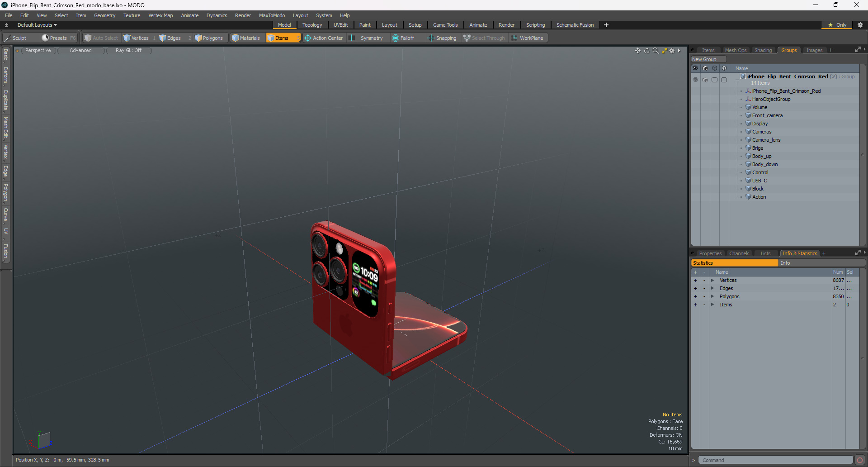The image size is (868, 467).
Task: Click the viewport rotate icon
Action: (646, 51)
